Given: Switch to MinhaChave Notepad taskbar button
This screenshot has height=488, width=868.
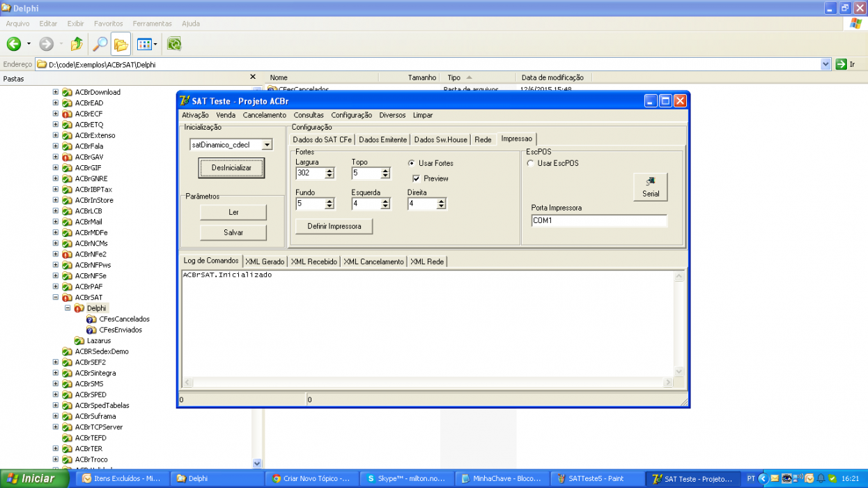Looking at the screenshot, I should tap(501, 479).
